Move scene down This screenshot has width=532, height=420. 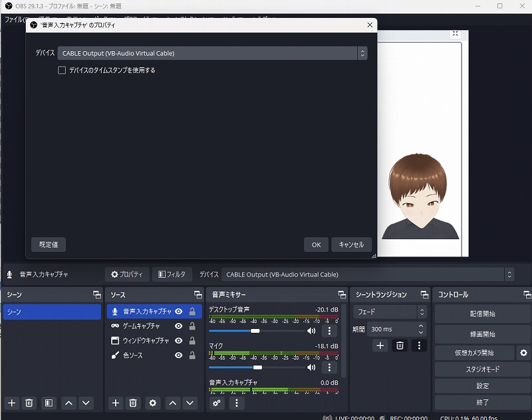point(86,403)
